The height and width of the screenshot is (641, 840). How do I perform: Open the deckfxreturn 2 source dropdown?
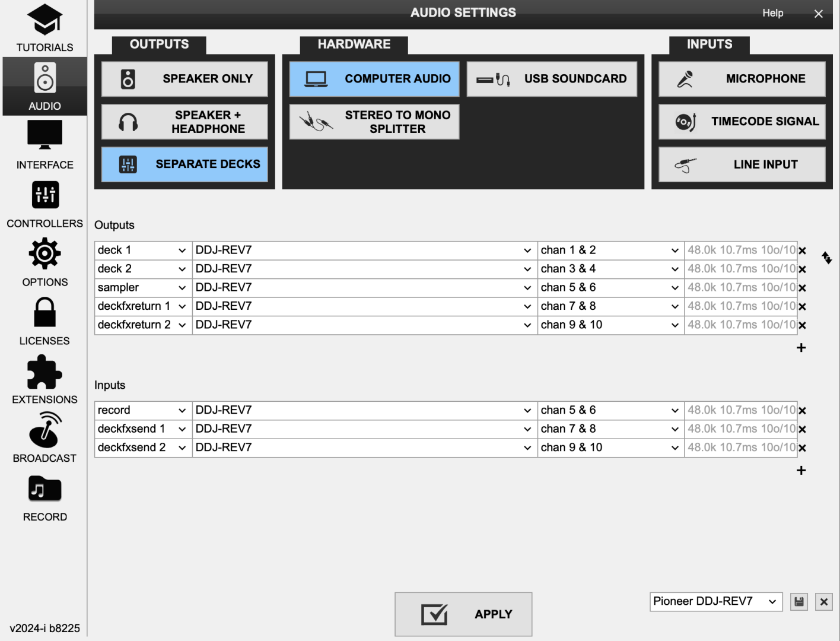tap(143, 325)
